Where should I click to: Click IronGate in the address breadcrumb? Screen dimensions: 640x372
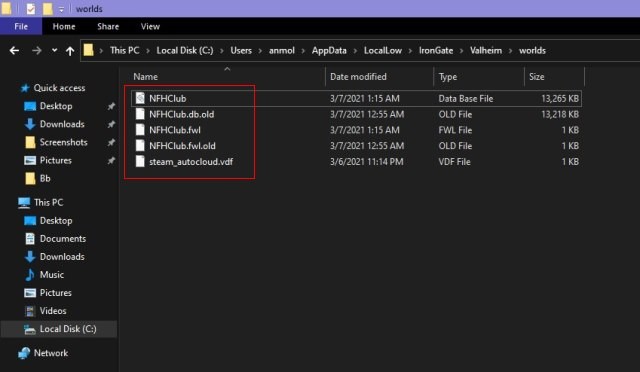(436, 51)
